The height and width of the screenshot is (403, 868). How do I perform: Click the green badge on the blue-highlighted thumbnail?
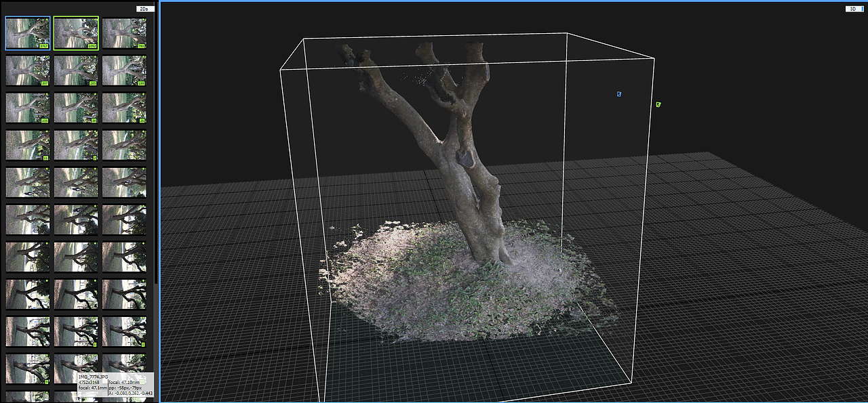point(43,45)
